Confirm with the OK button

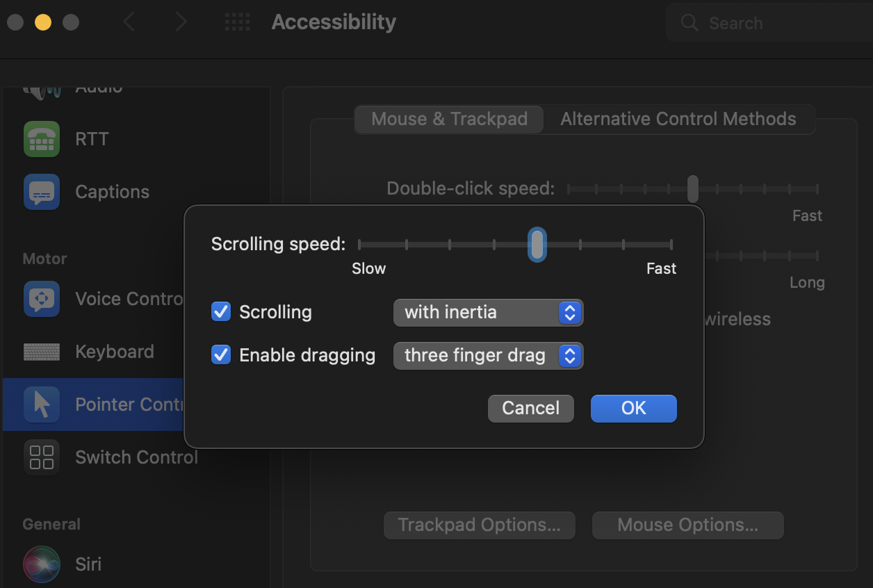633,408
